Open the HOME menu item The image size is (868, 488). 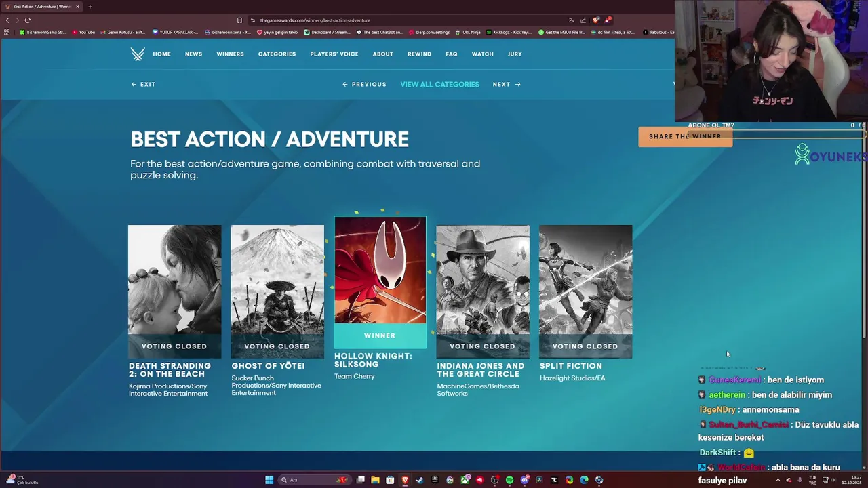161,54
